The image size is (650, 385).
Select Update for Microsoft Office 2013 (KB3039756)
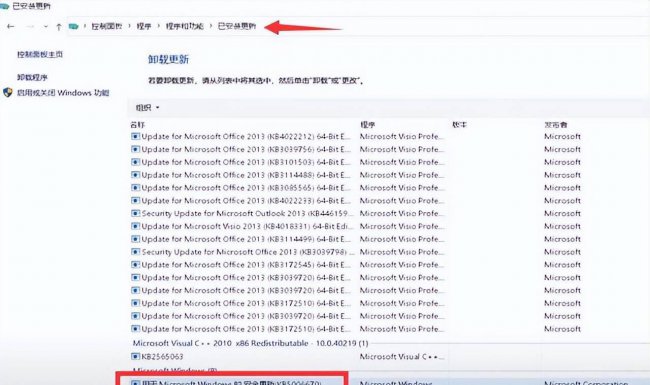pyautogui.click(x=246, y=149)
